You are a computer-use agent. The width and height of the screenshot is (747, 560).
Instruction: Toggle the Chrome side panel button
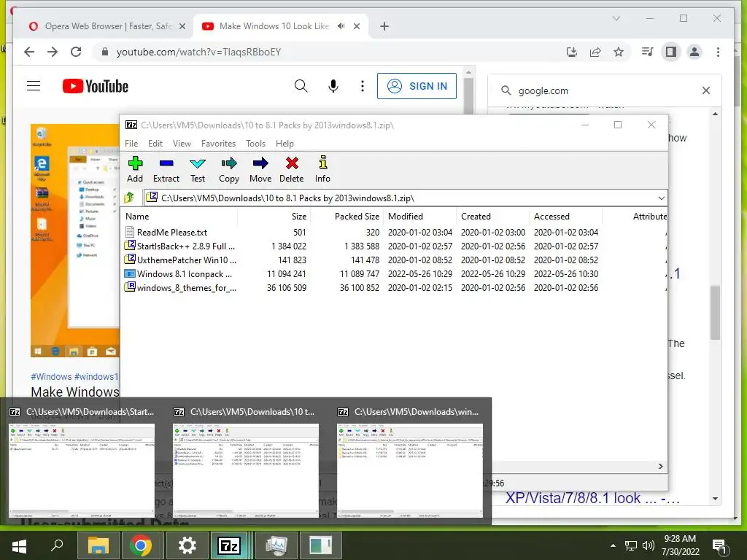(x=671, y=52)
